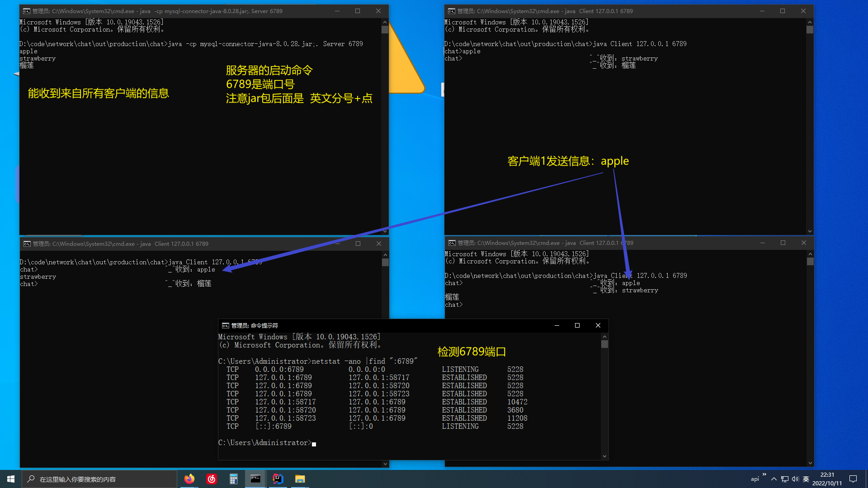868x488 pixels.
Task: Click the taskbar search input box
Action: (99, 479)
